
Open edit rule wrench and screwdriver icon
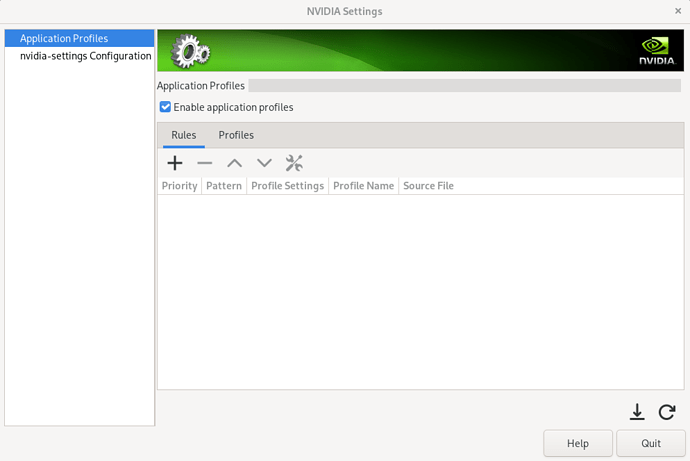tap(294, 163)
